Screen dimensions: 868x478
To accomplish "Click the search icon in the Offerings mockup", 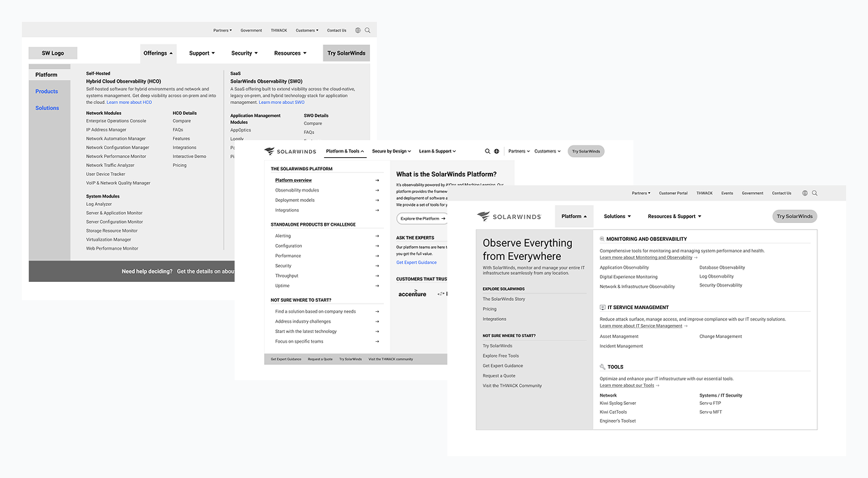I will (x=367, y=30).
